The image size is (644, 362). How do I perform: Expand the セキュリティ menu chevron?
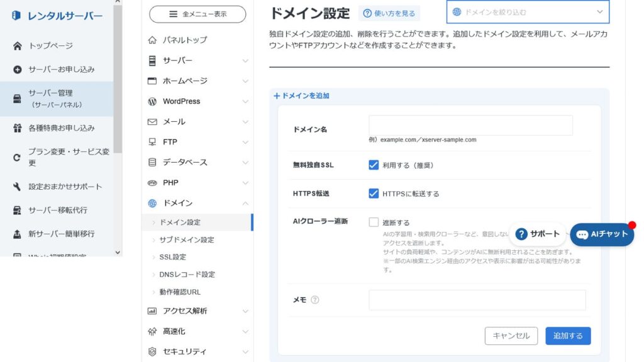[x=245, y=352]
